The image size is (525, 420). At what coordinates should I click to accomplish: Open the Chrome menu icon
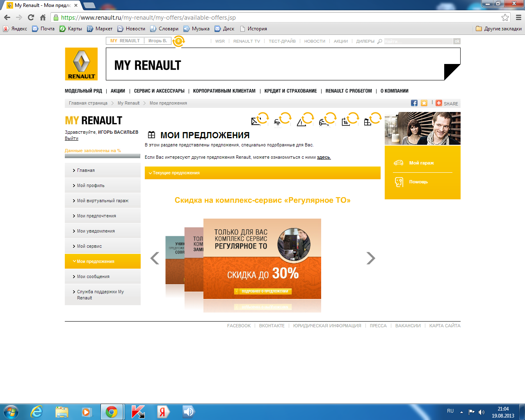click(518, 17)
